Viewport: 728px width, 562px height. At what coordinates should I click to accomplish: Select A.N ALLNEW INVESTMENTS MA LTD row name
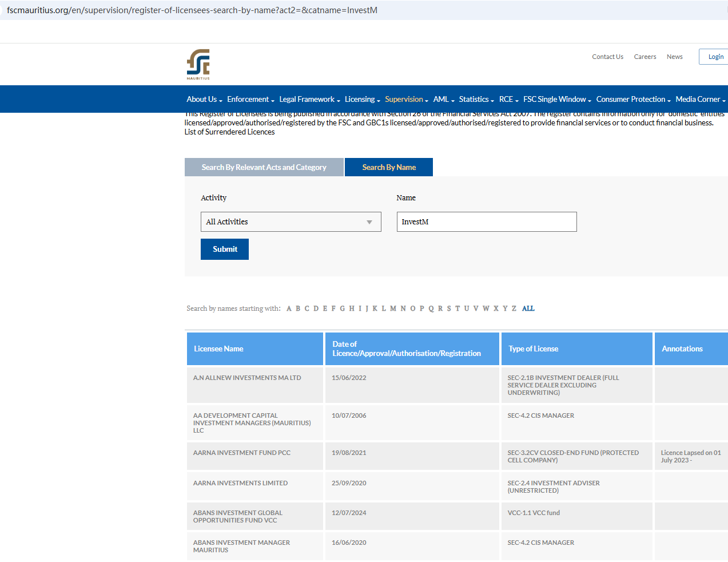point(247,378)
